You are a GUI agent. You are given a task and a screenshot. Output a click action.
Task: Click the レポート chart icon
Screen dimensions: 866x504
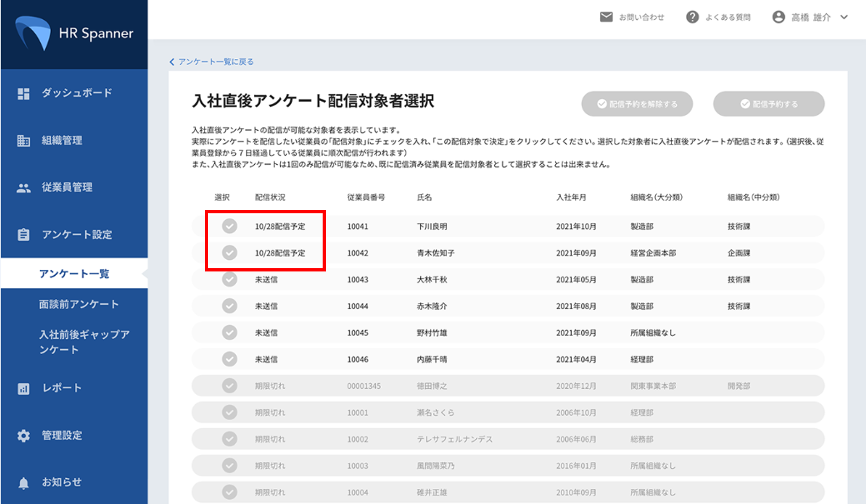point(23,389)
